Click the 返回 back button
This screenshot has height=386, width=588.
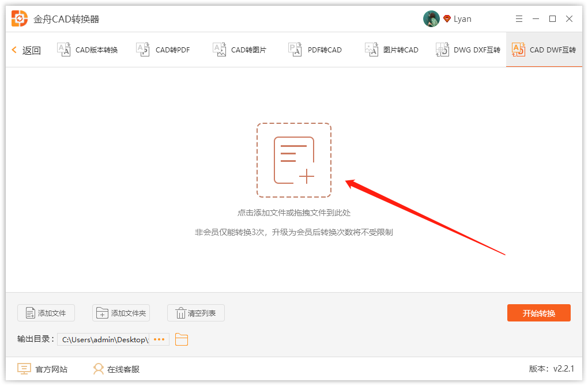[25, 50]
